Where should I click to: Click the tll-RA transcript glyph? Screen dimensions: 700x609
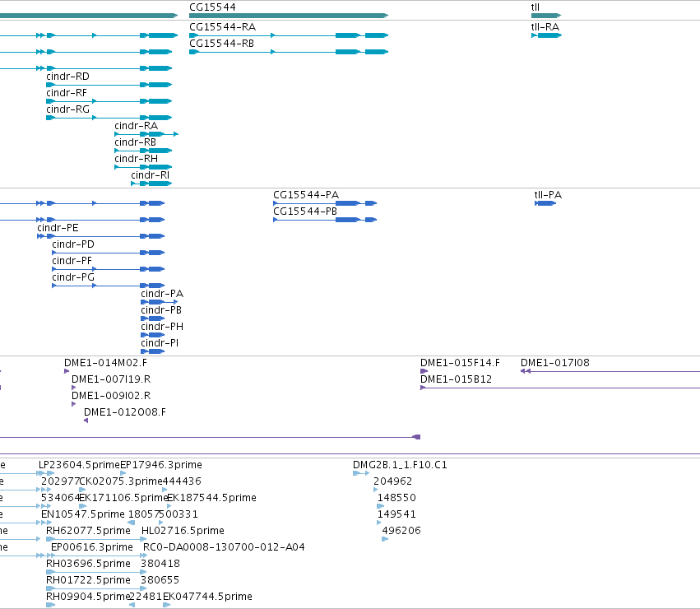coord(546,35)
